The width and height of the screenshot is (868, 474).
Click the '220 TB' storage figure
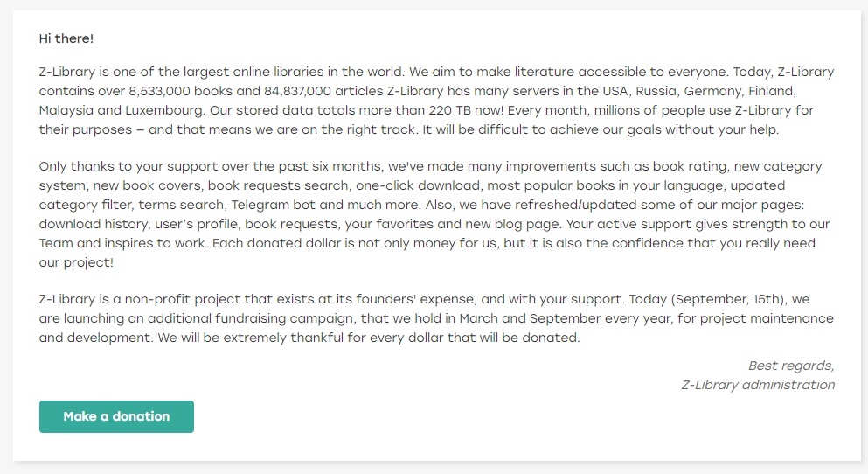click(x=449, y=111)
